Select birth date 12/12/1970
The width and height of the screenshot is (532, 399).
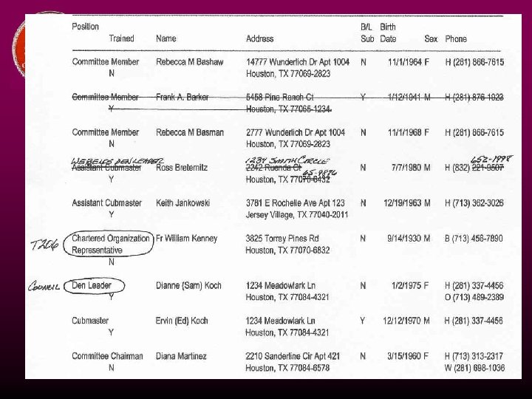(402, 321)
